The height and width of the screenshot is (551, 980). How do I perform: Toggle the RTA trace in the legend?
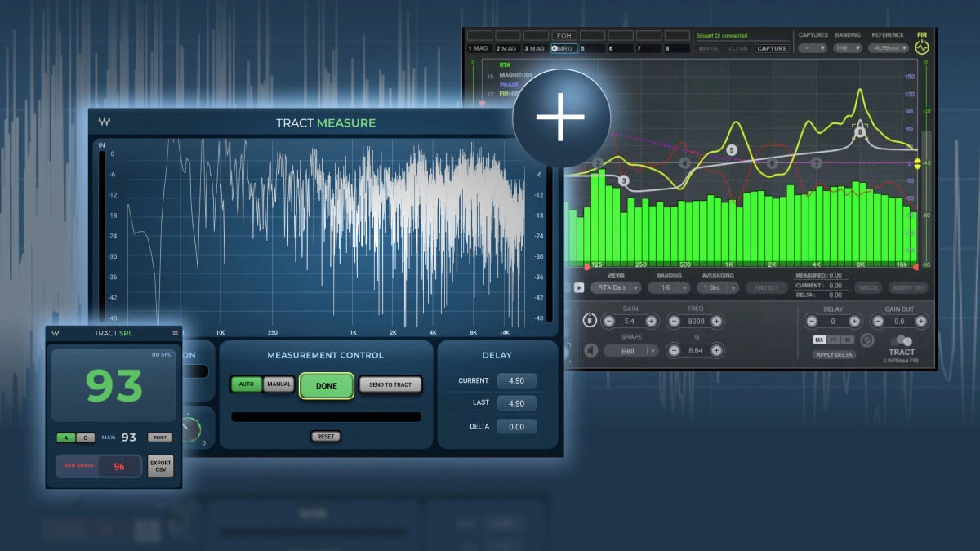503,64
